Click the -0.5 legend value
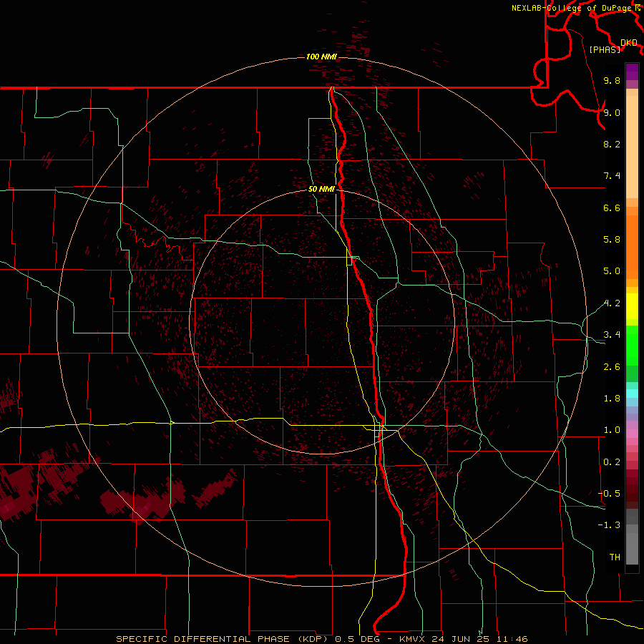This screenshot has width=644, height=644. (x=609, y=494)
